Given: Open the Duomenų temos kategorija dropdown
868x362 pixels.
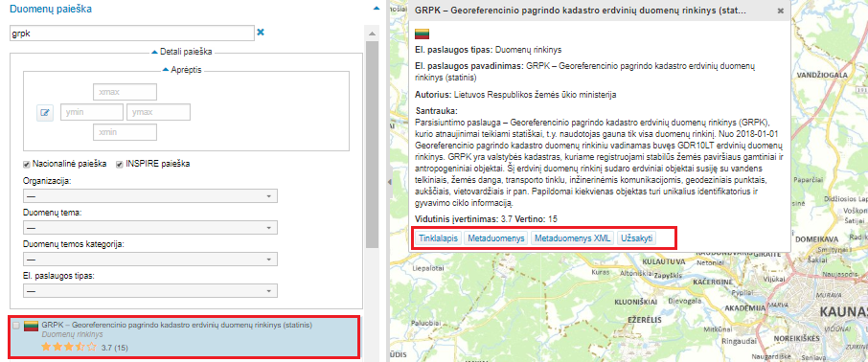Looking at the screenshot, I should (150, 259).
